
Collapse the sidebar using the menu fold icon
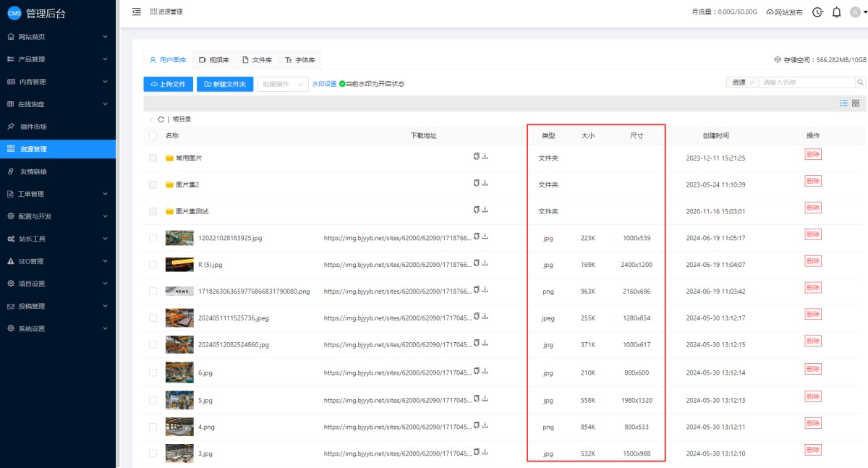tap(137, 12)
